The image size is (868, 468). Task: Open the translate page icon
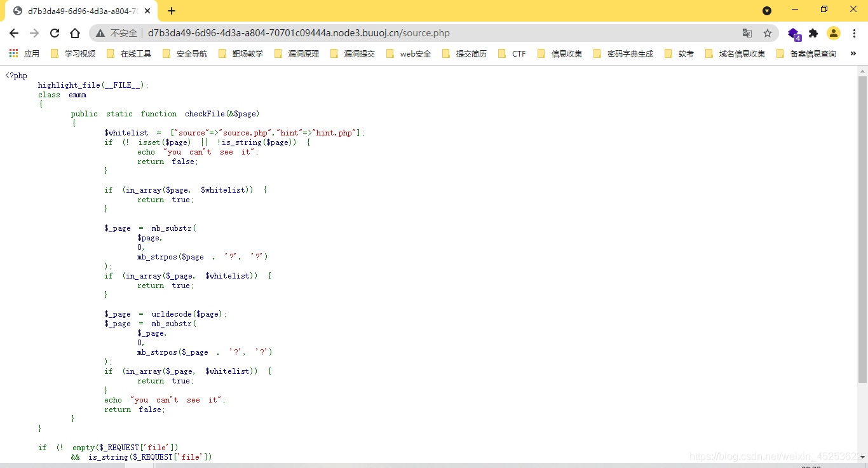(x=747, y=33)
